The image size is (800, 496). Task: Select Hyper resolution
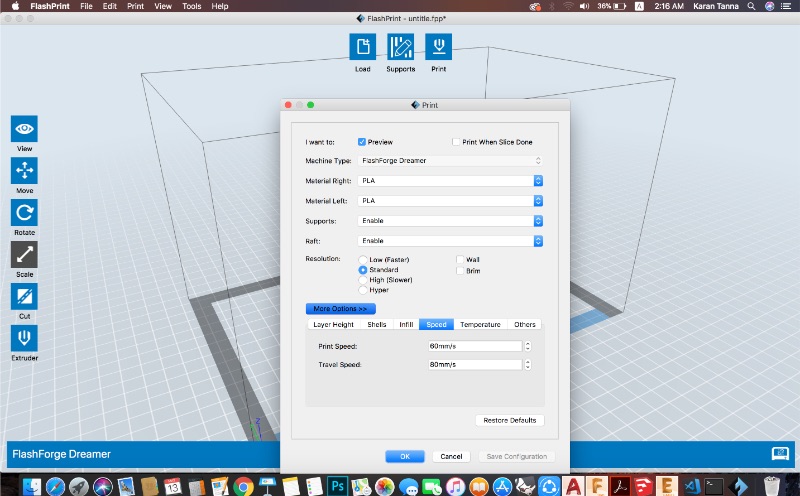362,290
